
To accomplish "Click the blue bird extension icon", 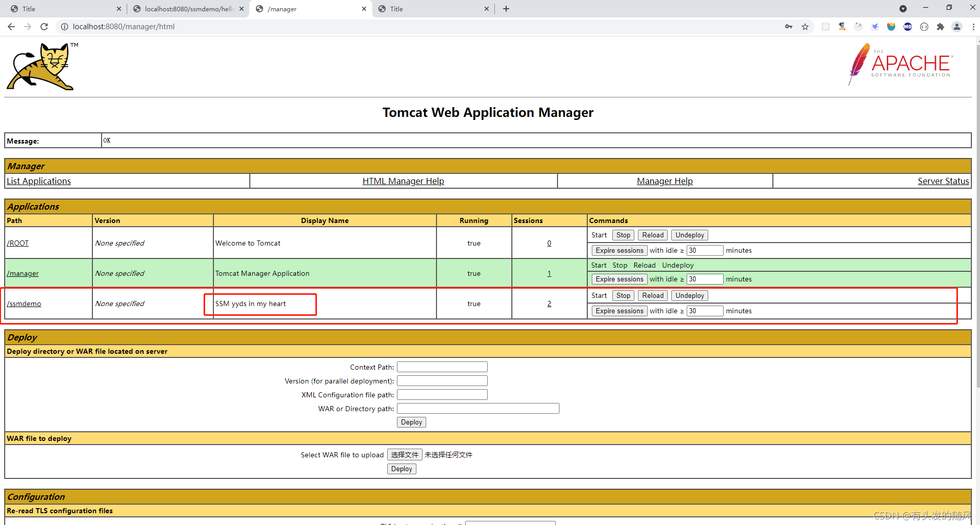I will pos(875,27).
